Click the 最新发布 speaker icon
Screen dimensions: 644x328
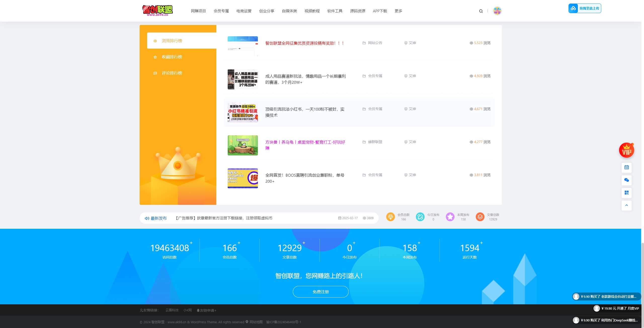[147, 218]
